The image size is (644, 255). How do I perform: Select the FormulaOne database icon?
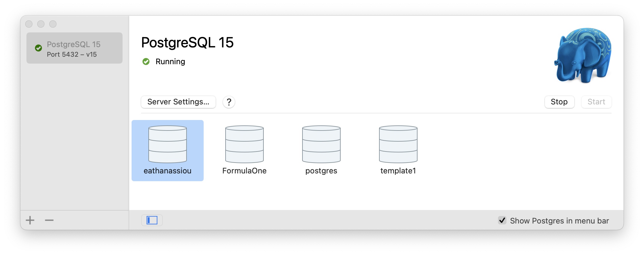[x=244, y=144]
